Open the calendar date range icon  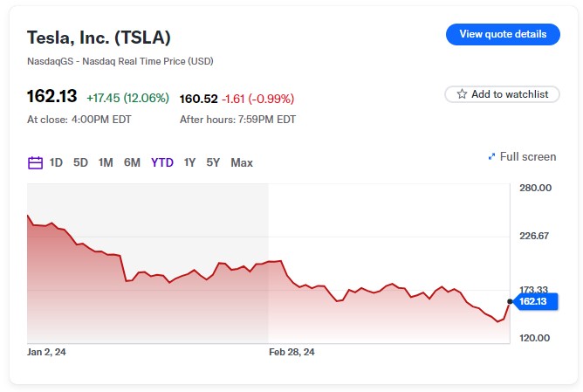(x=36, y=162)
